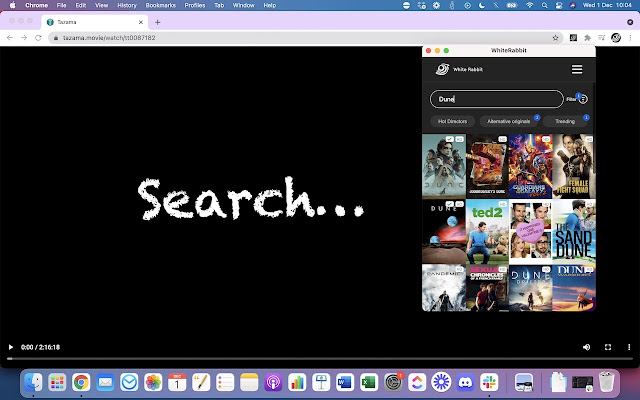Open the History menu in menu bar
Viewport: 640px width, 400px height.
(126, 5)
